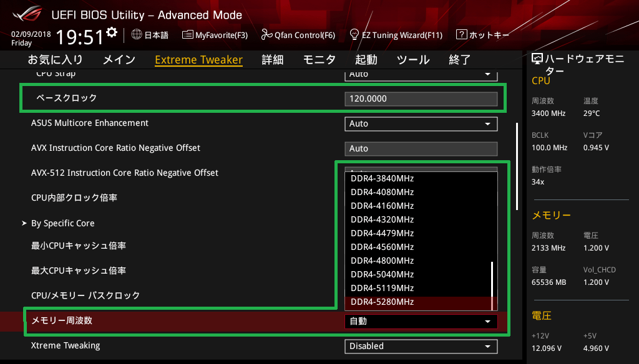Click the memory frequency list scrollbar
The image size is (639, 364).
[492, 285]
